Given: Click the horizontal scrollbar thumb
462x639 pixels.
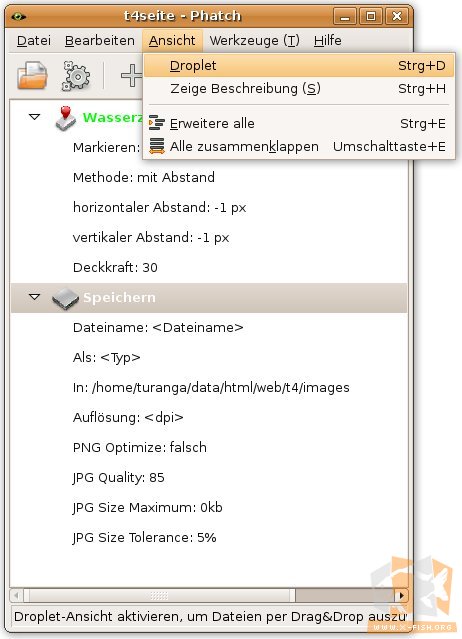Looking at the screenshot, I should pyautogui.click(x=159, y=596).
